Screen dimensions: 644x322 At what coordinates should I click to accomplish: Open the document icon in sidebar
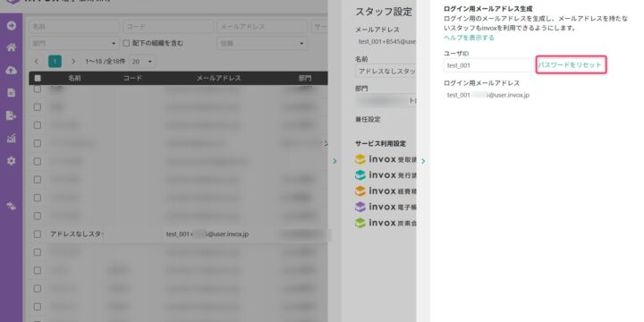tap(12, 93)
